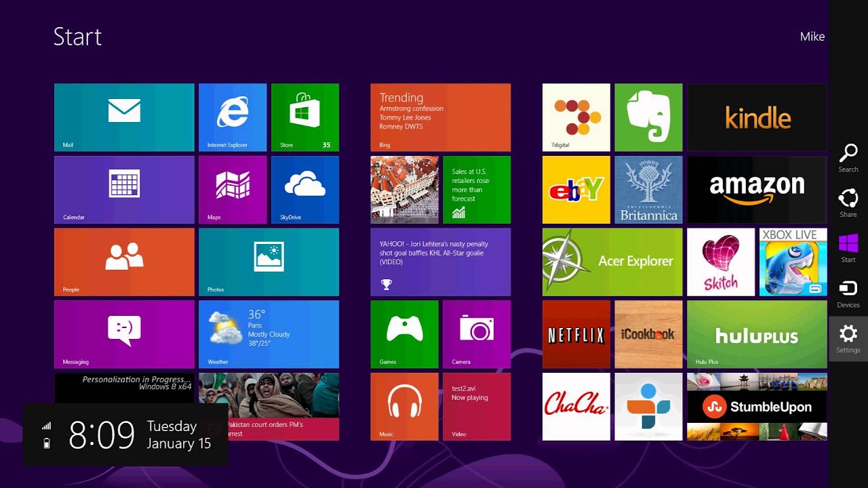Open the News tile about Pakistan court

point(269,407)
